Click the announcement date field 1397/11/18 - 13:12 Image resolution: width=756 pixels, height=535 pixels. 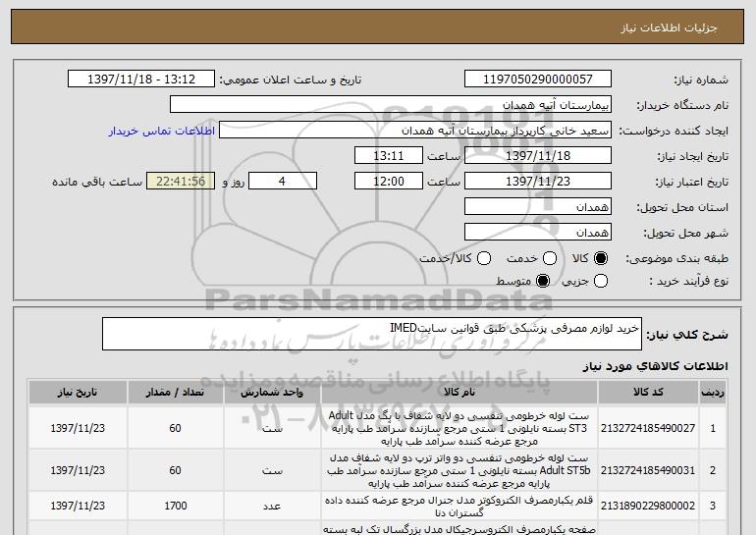coord(141,80)
